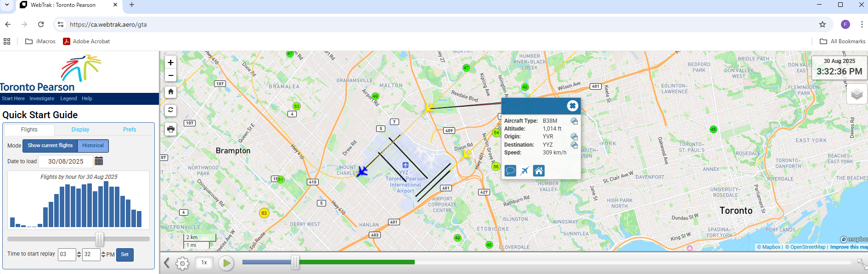The height and width of the screenshot is (274, 868).
Task: Reset map to home view
Action: (170, 92)
